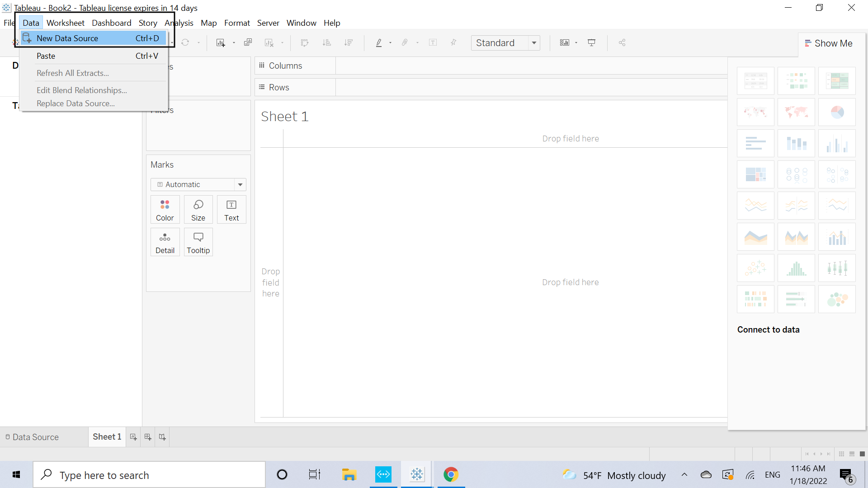Click the show/hide cards toolbar icon
Viewport: 868px width, 488px height.
click(565, 42)
